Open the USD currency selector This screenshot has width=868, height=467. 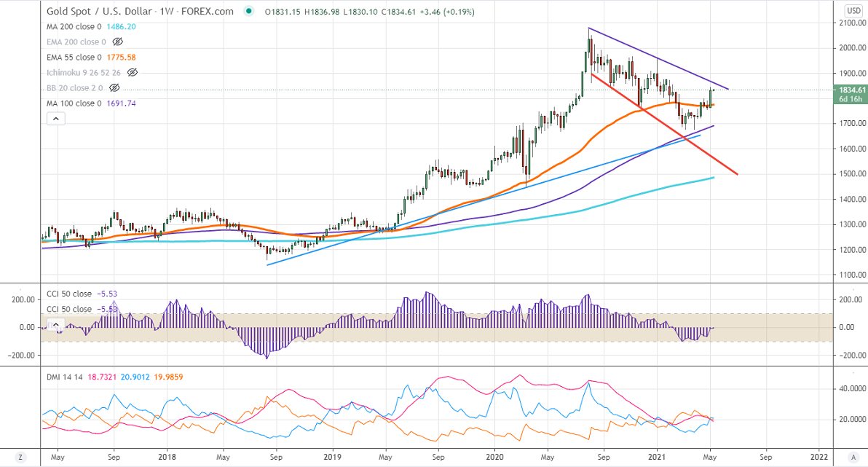coord(853,10)
